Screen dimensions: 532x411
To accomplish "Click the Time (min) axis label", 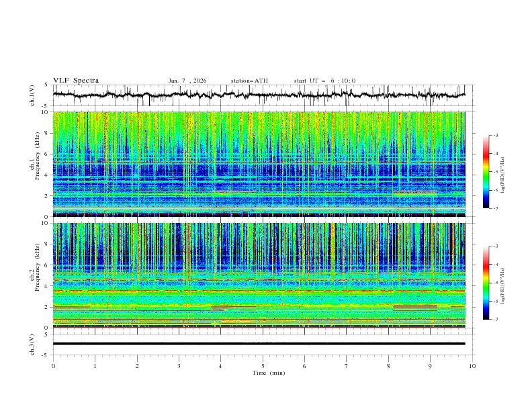I will (268, 373).
